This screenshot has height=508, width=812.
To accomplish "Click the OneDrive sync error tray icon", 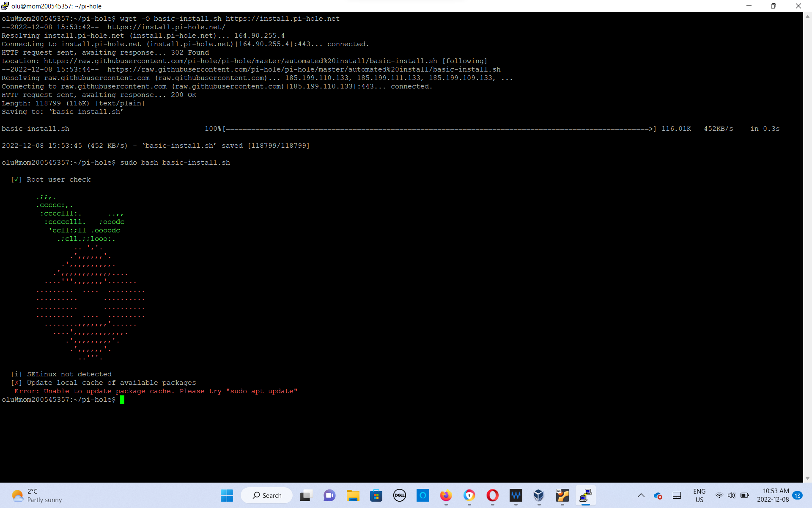I will (x=658, y=496).
